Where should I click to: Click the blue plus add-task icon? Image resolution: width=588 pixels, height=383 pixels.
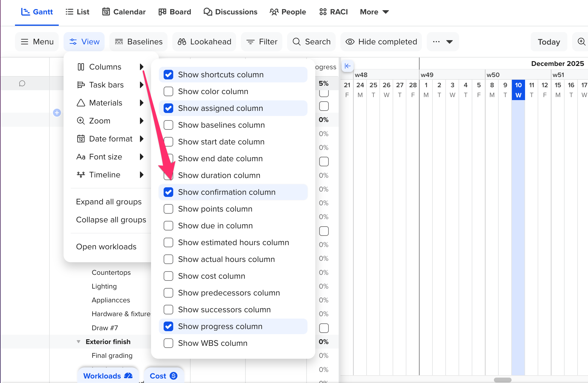click(x=57, y=113)
